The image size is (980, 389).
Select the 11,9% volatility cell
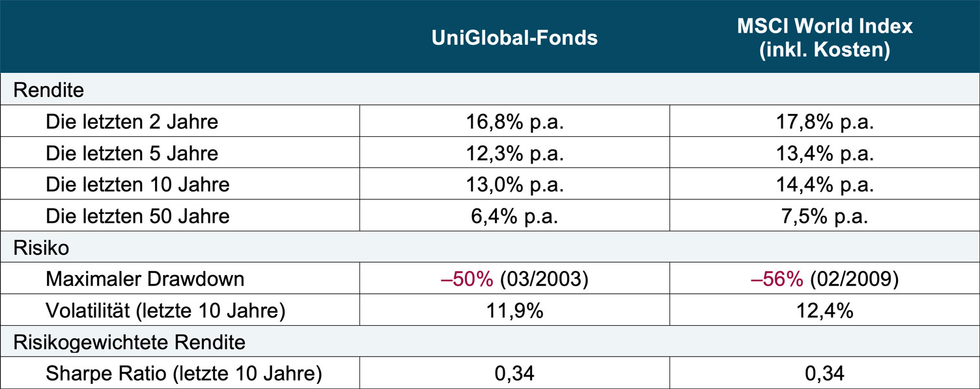514,311
